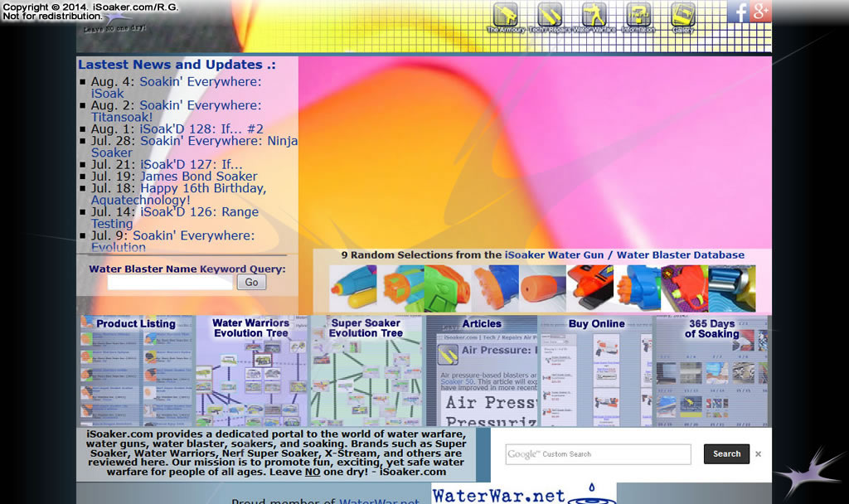Read iSoak'D 126: Range Testing link
Viewport: 849px width, 504px height.
175,218
